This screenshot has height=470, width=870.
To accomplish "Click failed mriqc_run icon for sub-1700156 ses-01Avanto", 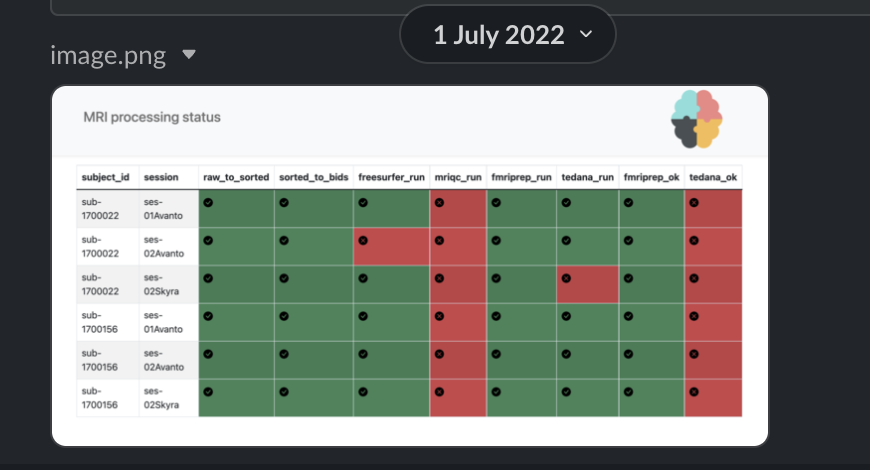I will pos(438,316).
